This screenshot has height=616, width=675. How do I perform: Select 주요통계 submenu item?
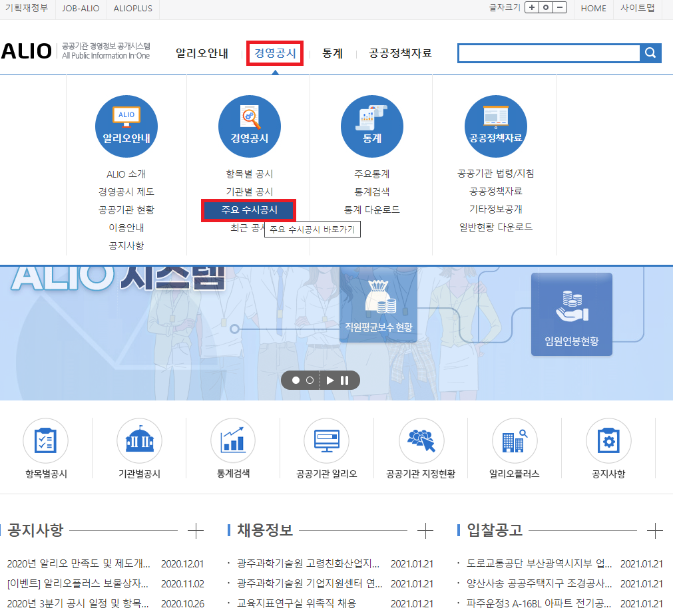pyautogui.click(x=372, y=174)
